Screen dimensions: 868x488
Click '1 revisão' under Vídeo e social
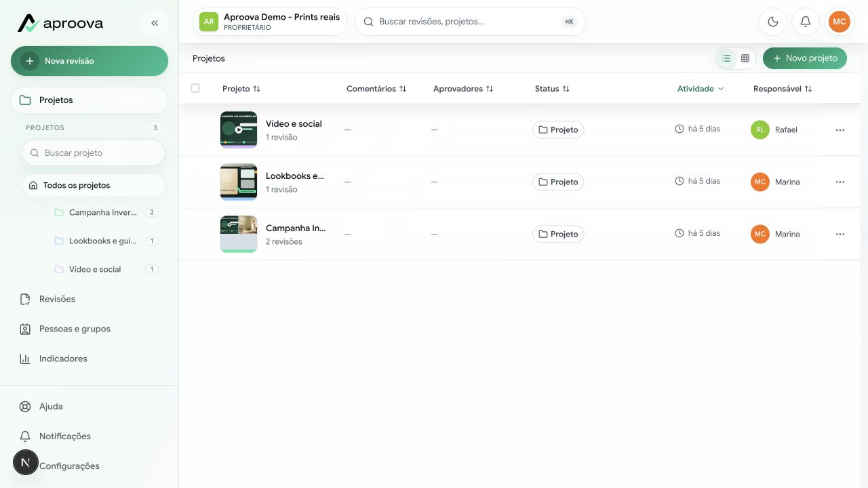point(281,138)
